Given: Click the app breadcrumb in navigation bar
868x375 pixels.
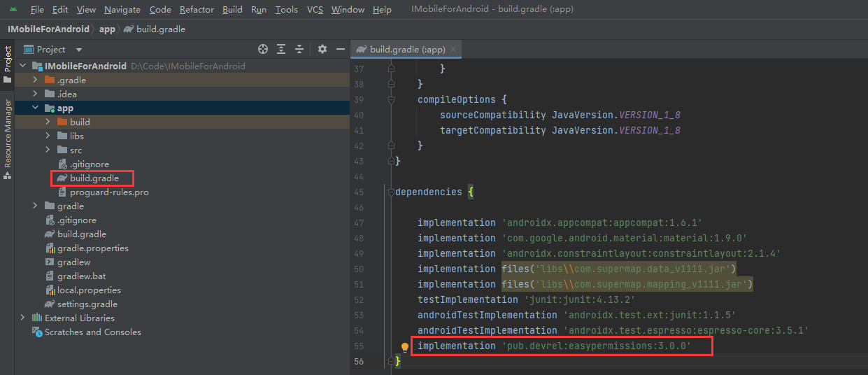Looking at the screenshot, I should click(107, 29).
